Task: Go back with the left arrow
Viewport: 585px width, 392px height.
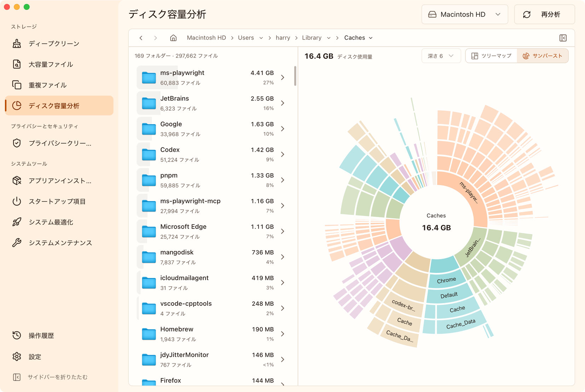Action: tap(141, 38)
